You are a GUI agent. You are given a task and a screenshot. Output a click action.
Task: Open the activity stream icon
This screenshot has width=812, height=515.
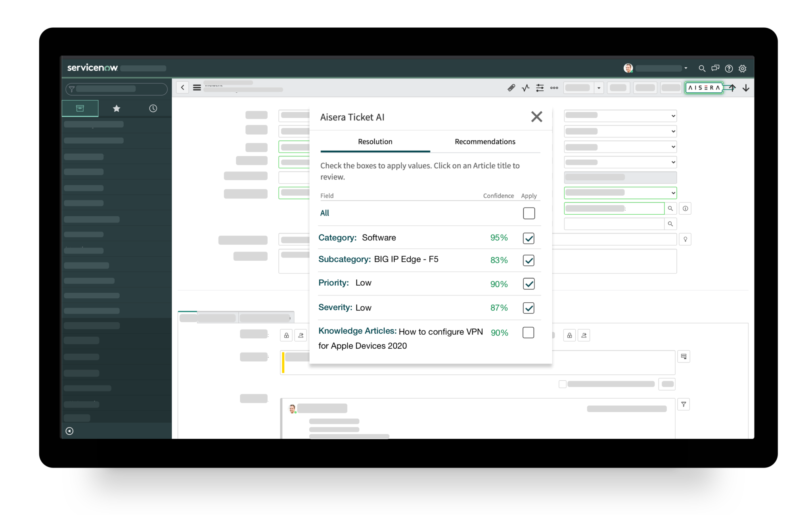tap(525, 88)
